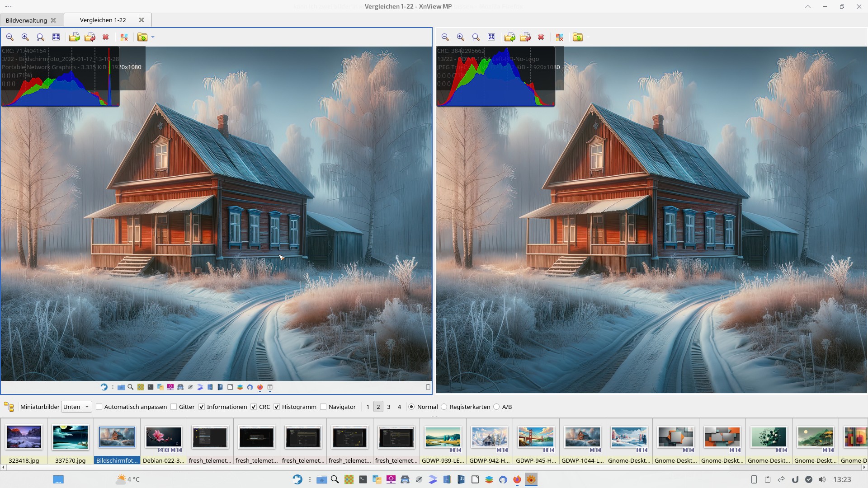Open Firefox from the taskbar
Screen dimensions: 868x488
point(517,479)
